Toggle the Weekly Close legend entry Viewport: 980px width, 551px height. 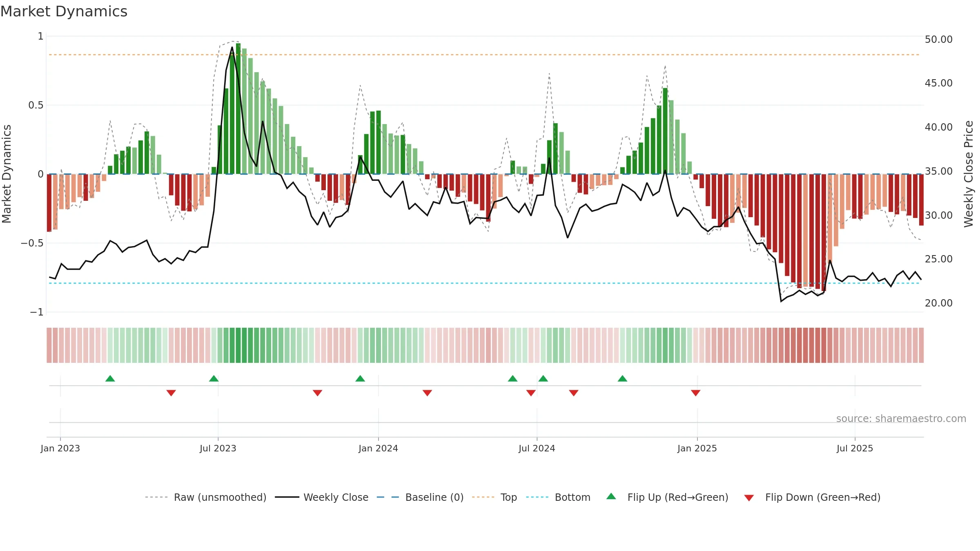pyautogui.click(x=322, y=497)
